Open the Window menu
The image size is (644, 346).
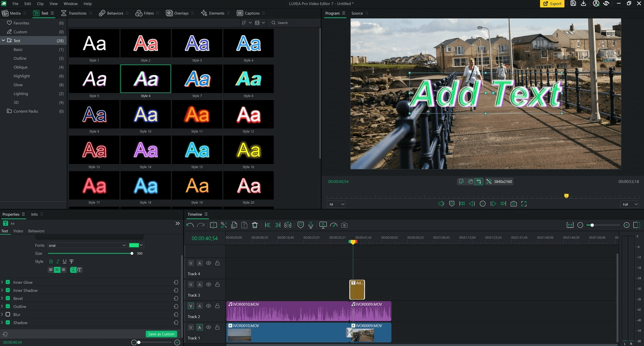[71, 3]
